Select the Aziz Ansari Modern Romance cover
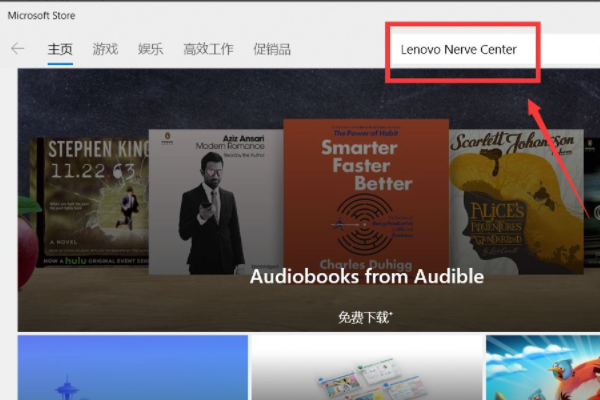The width and height of the screenshot is (600, 400). 214,200
